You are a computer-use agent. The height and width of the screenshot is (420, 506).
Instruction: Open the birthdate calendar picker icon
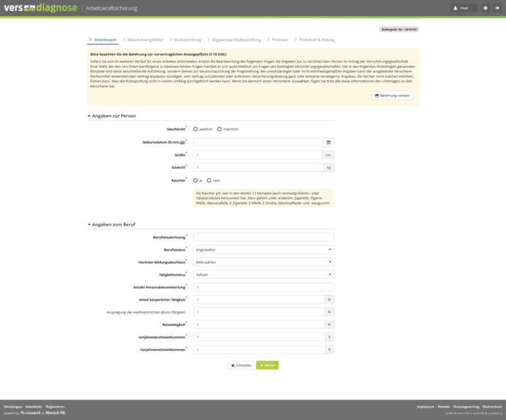pyautogui.click(x=329, y=142)
